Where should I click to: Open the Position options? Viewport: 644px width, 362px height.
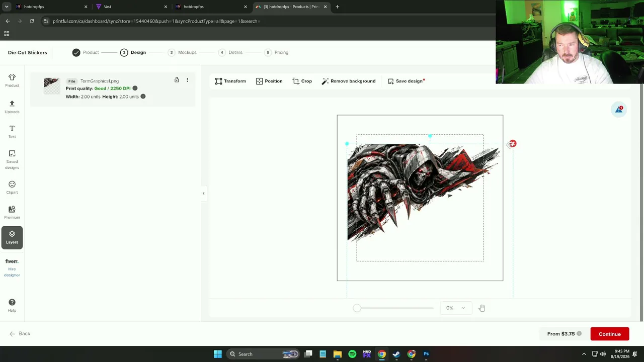[269, 81]
